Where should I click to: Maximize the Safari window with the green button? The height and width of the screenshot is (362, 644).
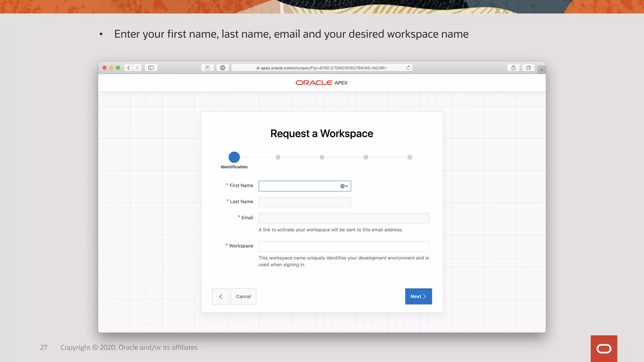(x=118, y=68)
